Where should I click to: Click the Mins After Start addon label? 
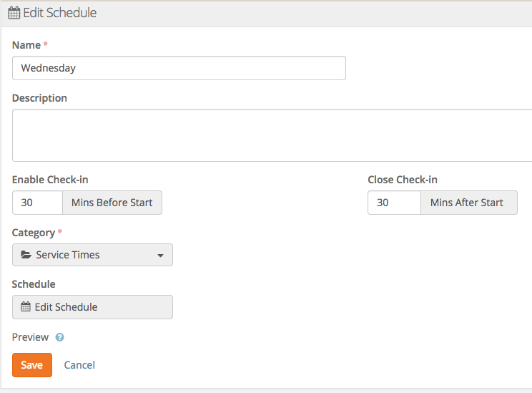tap(467, 203)
